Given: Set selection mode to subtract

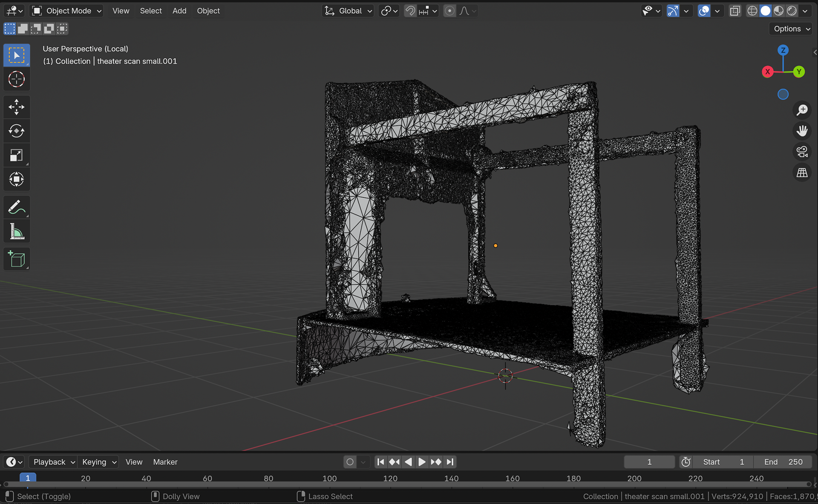Looking at the screenshot, I should [x=36, y=29].
